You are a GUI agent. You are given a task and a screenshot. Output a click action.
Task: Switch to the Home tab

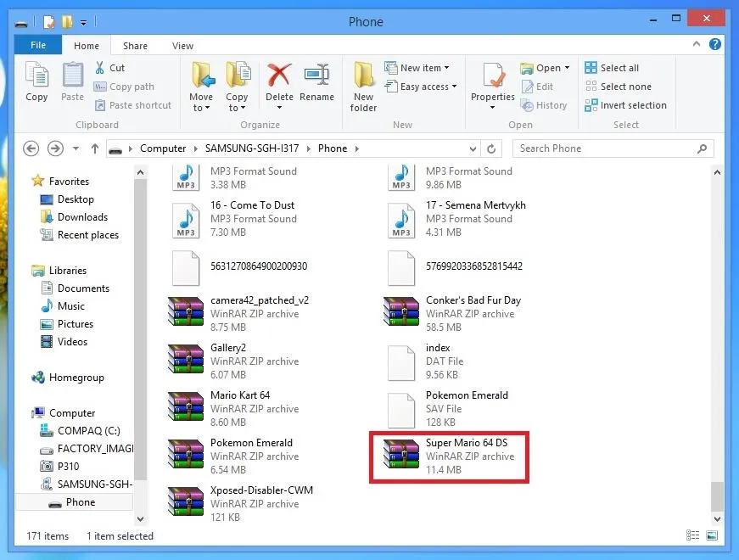tap(87, 46)
